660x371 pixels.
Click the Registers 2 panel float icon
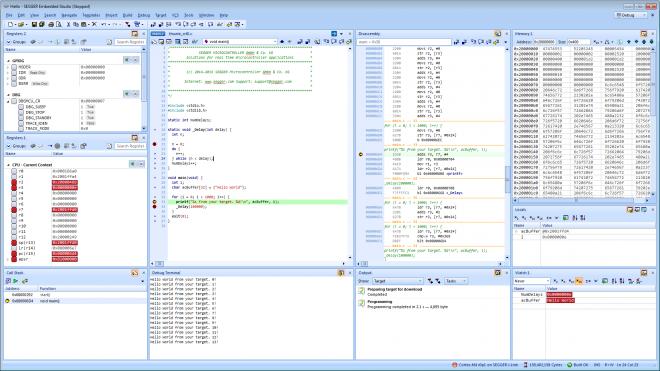(135, 34)
